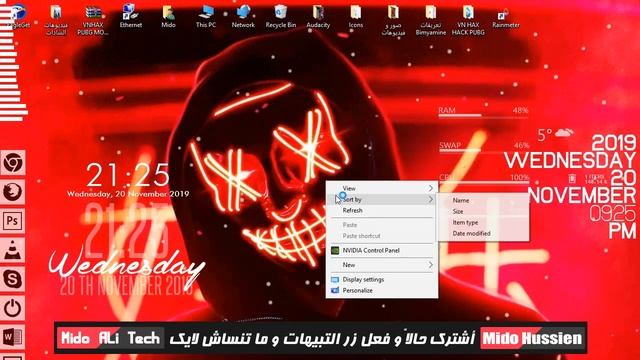Launch Chrome from the side dock

pos(12,162)
